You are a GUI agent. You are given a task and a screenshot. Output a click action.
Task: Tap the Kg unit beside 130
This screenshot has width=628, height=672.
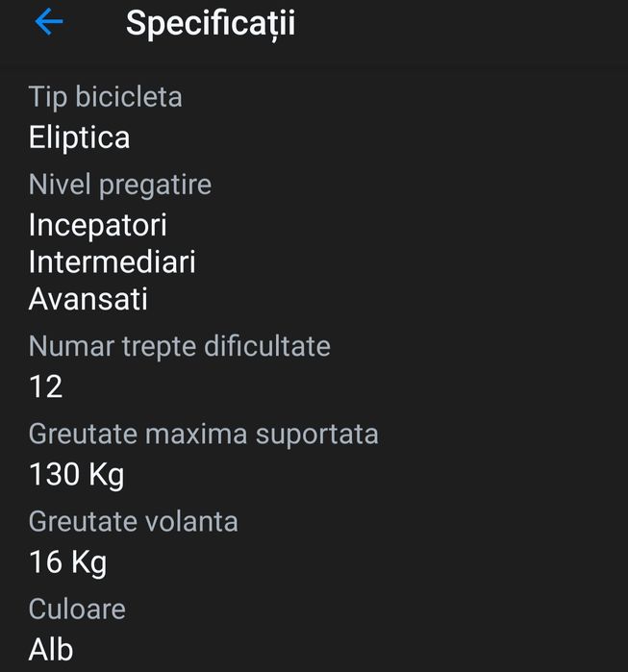click(106, 474)
